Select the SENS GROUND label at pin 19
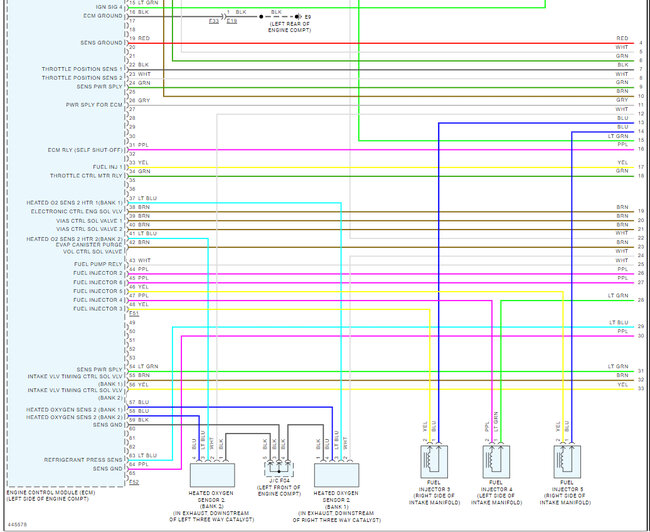Viewport: 650px width, 532px height. pos(102,43)
